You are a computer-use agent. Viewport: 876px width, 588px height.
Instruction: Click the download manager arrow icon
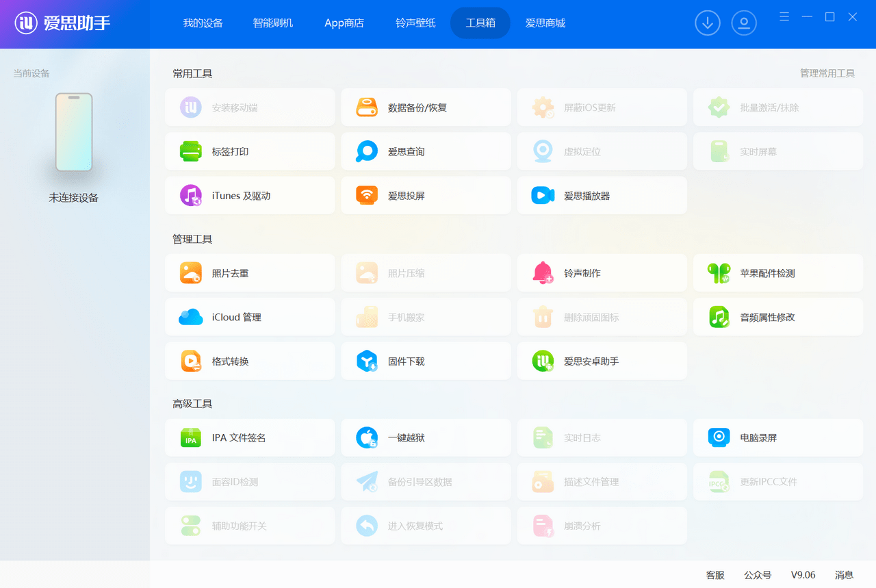point(708,23)
